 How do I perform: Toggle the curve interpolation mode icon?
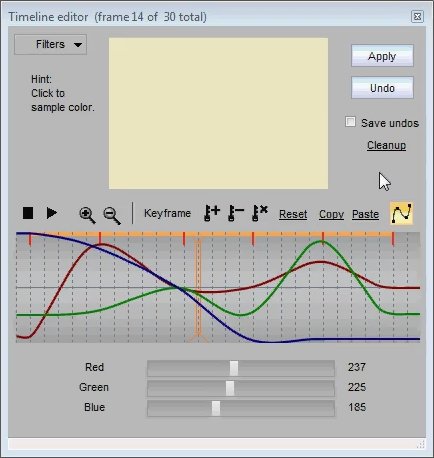[402, 213]
